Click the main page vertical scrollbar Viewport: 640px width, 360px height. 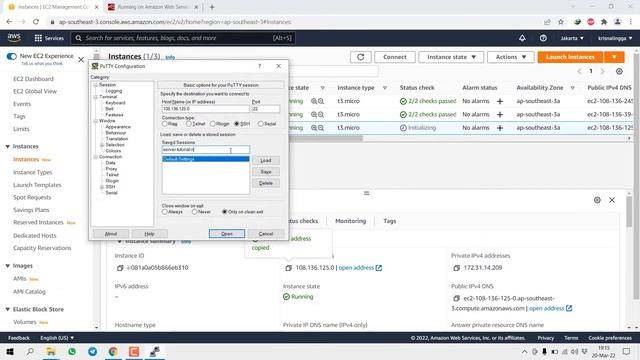click(636, 176)
